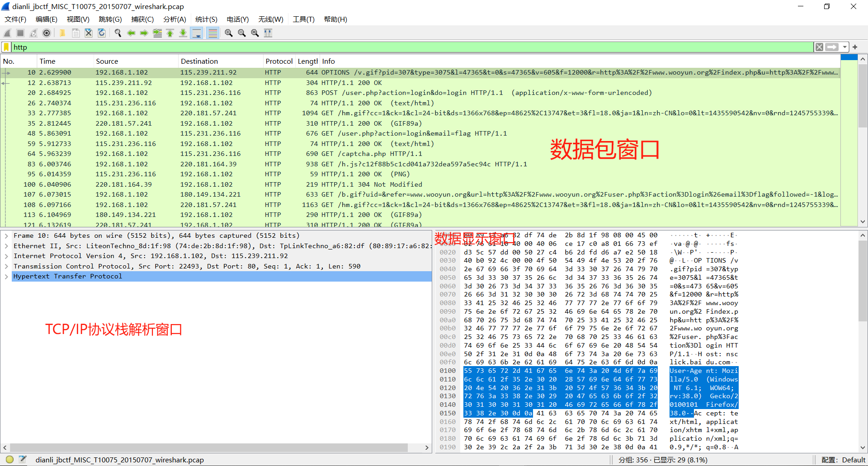Image resolution: width=868 pixels, height=466 pixels.
Task: Open recent display filters dropdown
Action: 844,47
